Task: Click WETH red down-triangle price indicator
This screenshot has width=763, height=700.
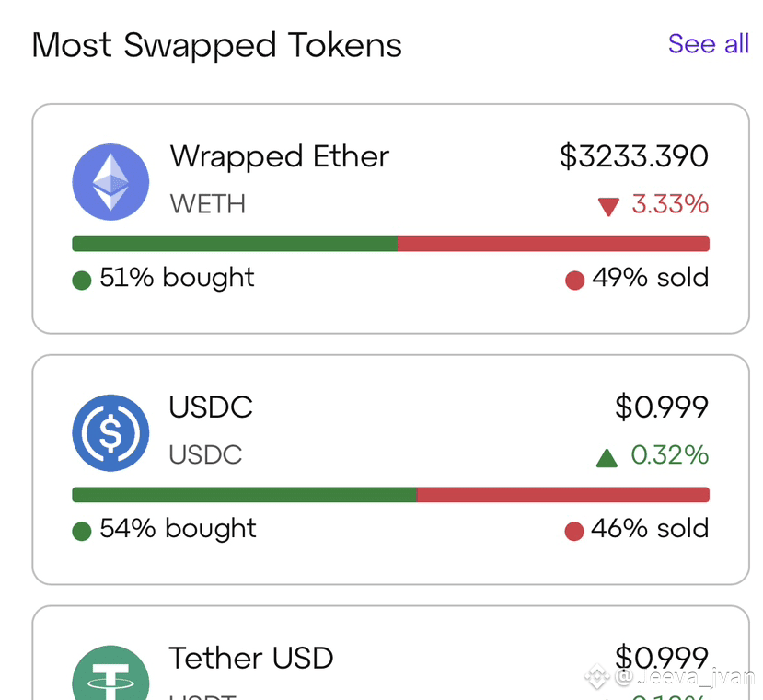Action: [608, 207]
